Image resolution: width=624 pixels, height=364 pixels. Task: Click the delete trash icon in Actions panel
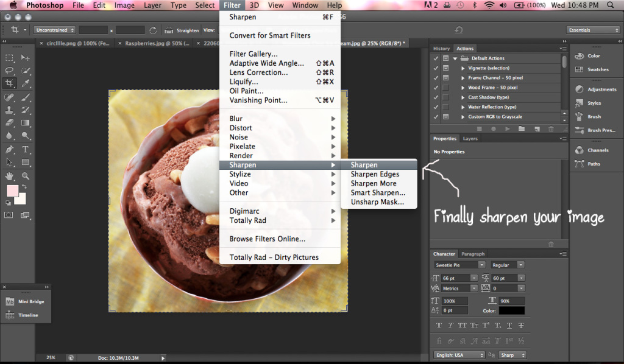pos(551,128)
